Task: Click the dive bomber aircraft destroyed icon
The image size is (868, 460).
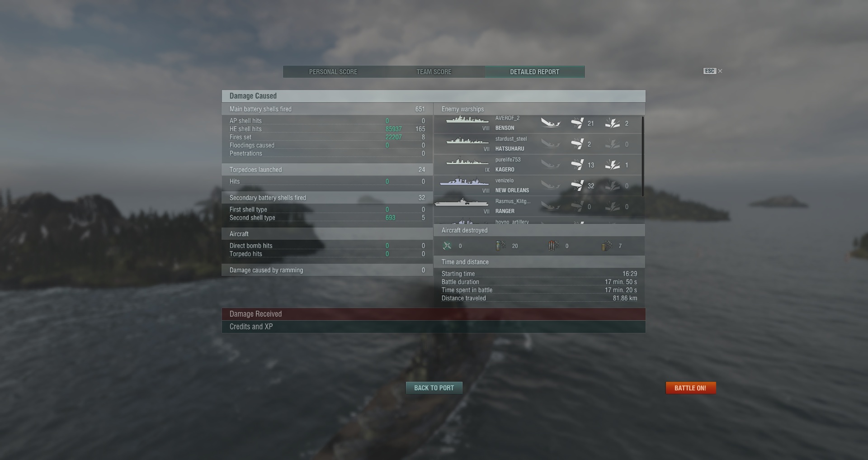Action: click(x=501, y=246)
